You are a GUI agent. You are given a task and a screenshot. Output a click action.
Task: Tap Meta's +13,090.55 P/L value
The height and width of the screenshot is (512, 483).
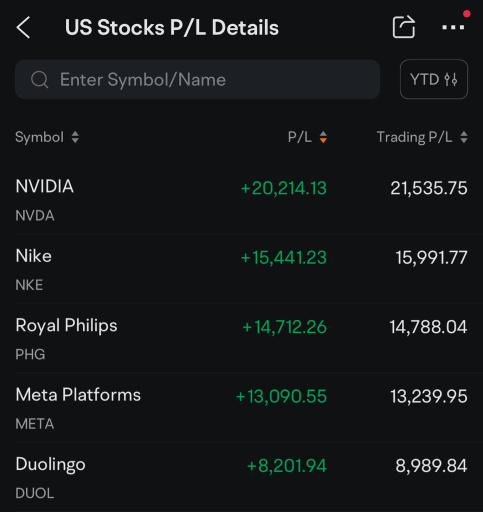click(x=281, y=397)
